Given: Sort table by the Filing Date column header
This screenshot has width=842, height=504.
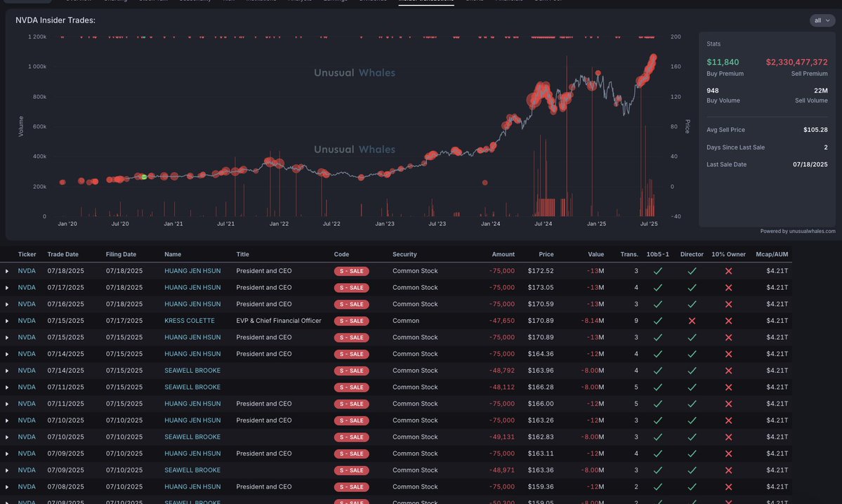Looking at the screenshot, I should [x=121, y=254].
